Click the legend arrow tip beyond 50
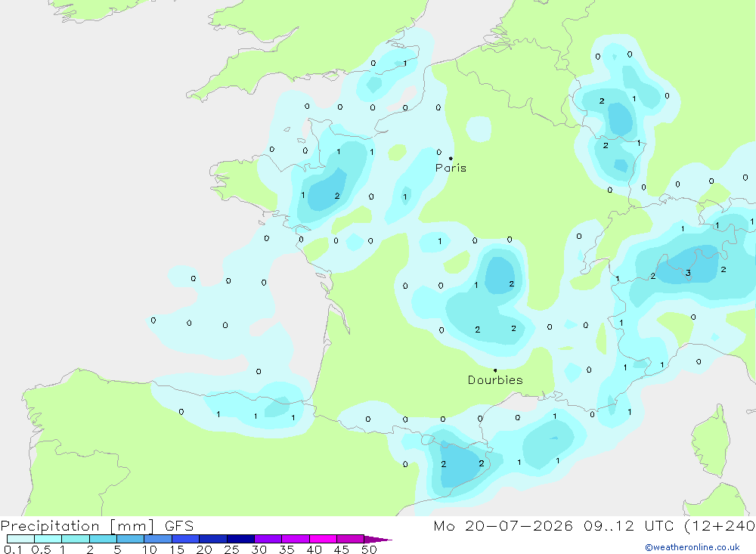Viewport: 756px width, 554px height. (x=378, y=540)
